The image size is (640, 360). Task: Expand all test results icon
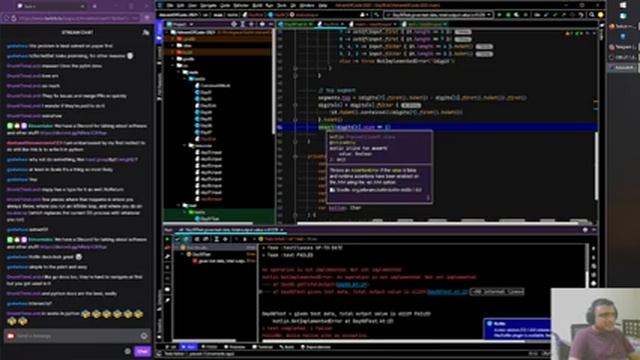click(x=216, y=239)
